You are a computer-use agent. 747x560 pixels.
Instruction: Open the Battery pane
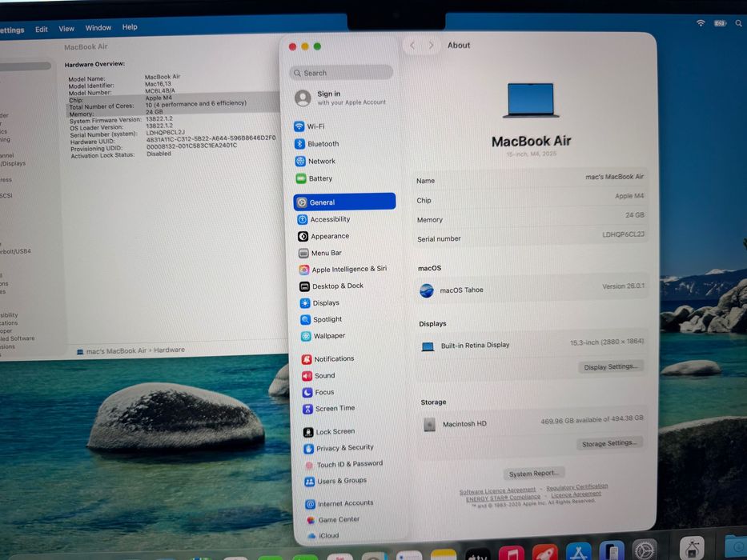pos(314,178)
